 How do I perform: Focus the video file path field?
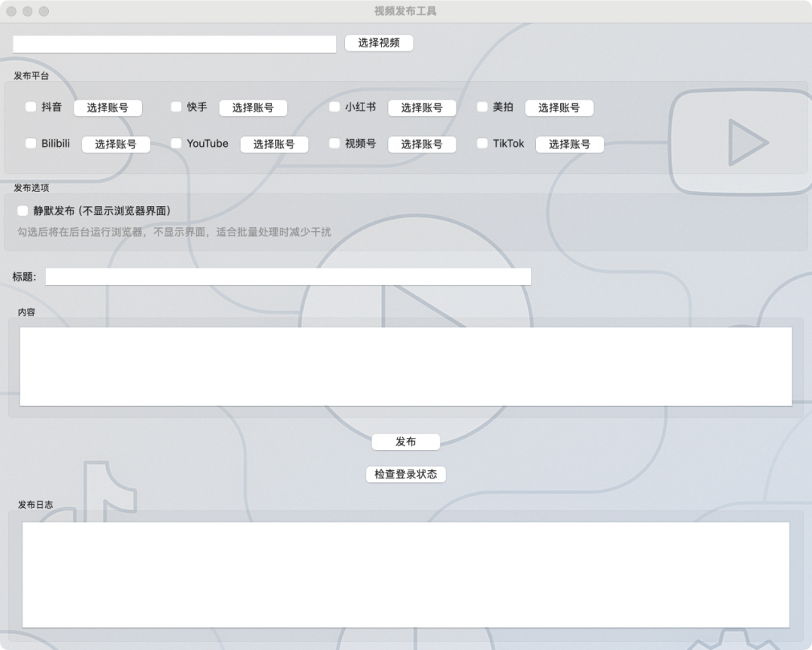(174, 44)
